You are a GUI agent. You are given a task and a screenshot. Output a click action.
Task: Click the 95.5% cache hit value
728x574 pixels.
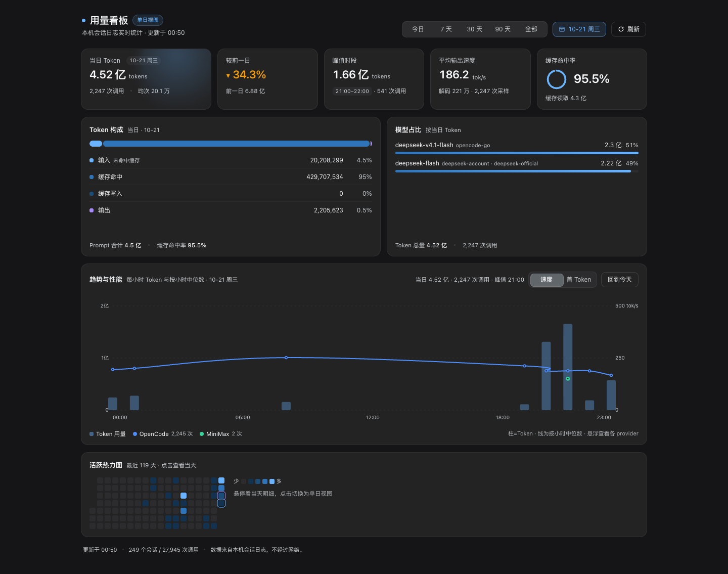[x=591, y=79]
